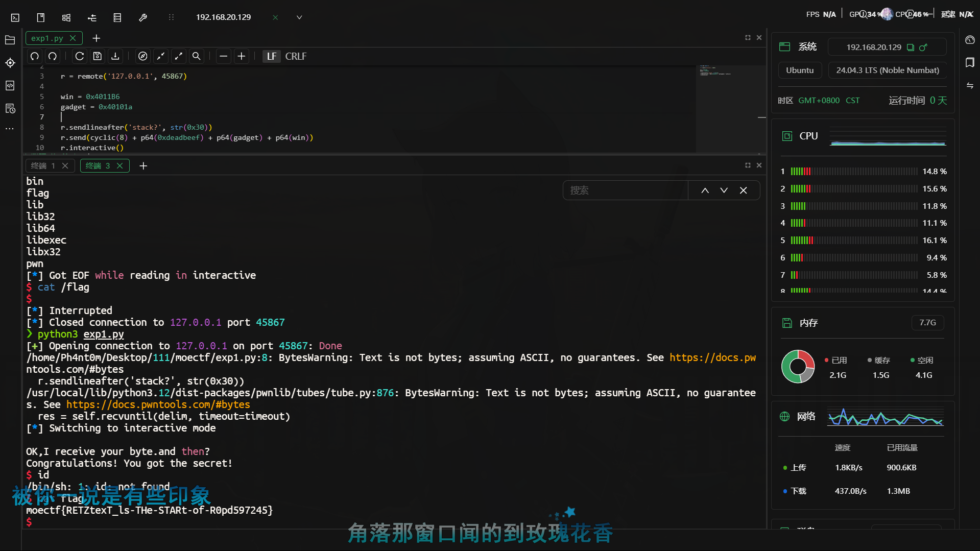980x551 pixels.
Task: Open the dropdown next to the 192.168.20.129 tab
Action: coord(299,17)
